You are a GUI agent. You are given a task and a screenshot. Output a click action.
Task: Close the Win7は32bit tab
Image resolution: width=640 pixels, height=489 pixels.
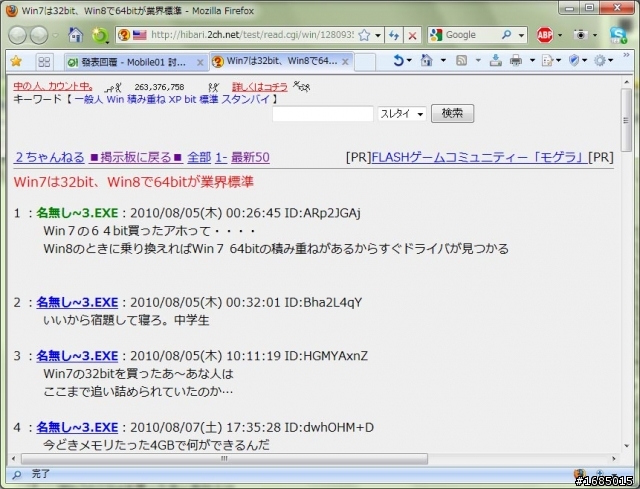point(345,62)
